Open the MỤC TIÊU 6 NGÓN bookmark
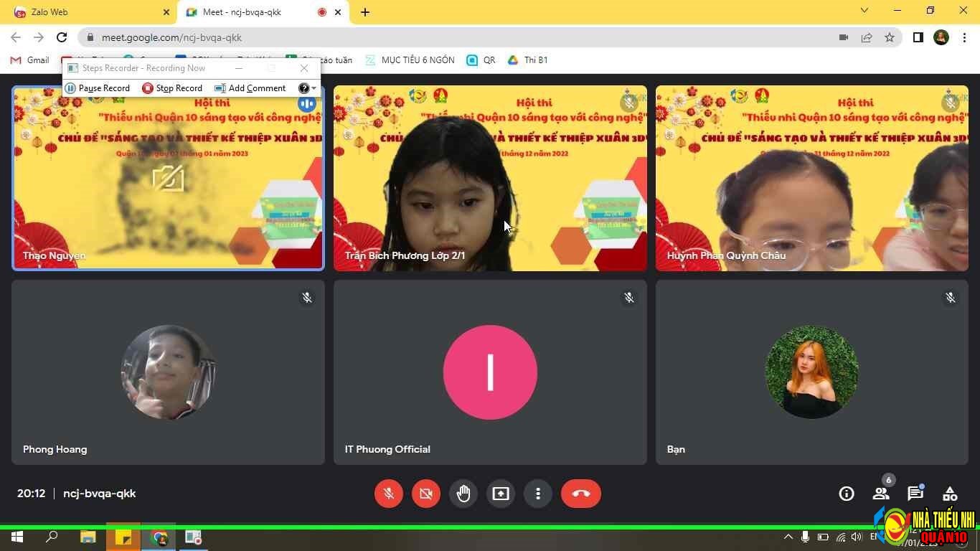 (x=410, y=60)
